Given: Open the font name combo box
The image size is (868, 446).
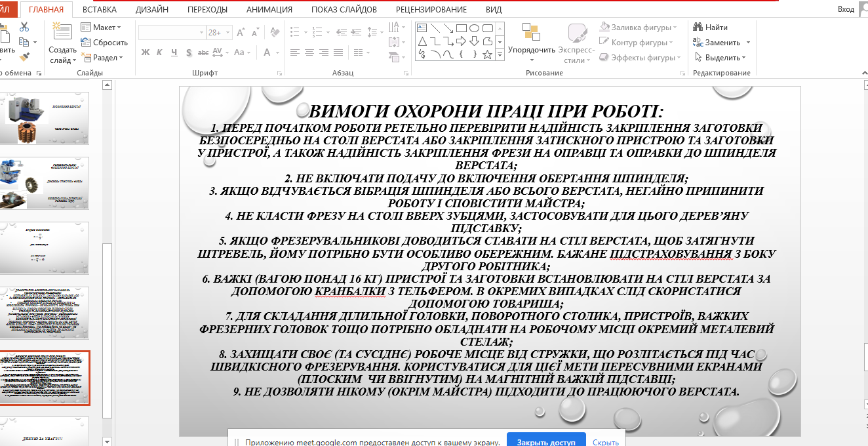Looking at the screenshot, I should pyautogui.click(x=172, y=32).
